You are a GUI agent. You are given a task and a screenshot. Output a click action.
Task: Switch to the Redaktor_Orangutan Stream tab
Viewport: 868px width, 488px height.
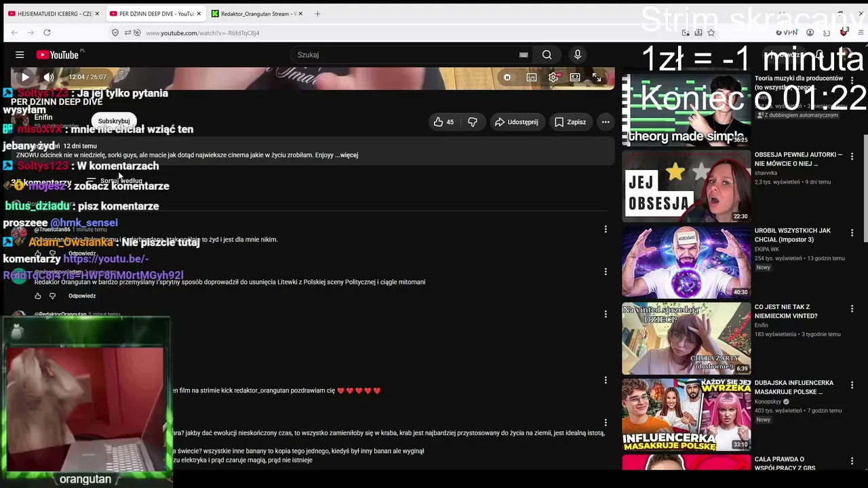(257, 14)
